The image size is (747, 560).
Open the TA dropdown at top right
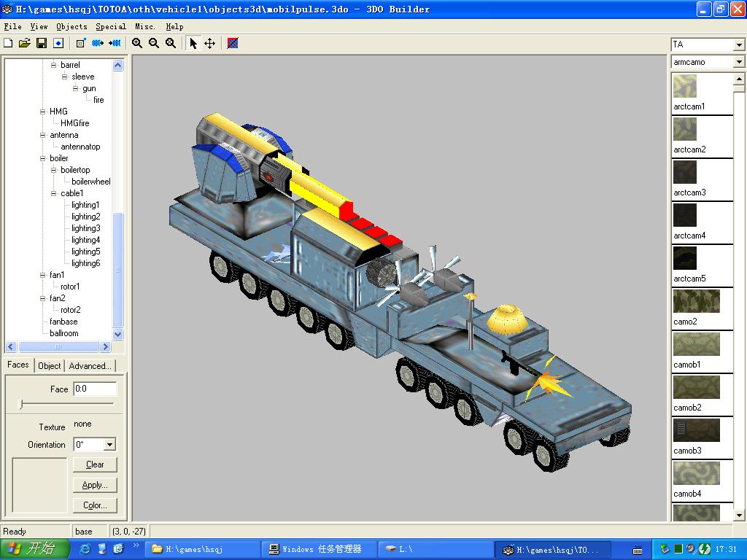point(738,45)
